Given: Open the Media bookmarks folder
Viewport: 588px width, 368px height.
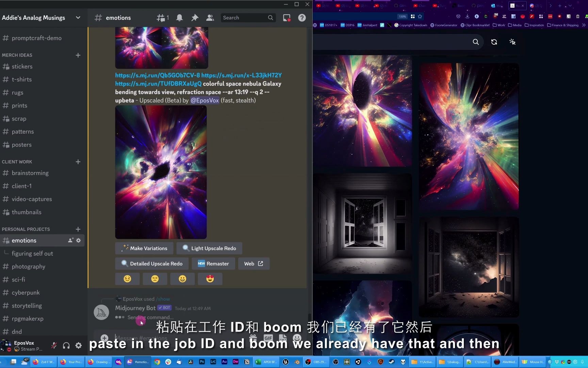Looking at the screenshot, I should (514, 25).
